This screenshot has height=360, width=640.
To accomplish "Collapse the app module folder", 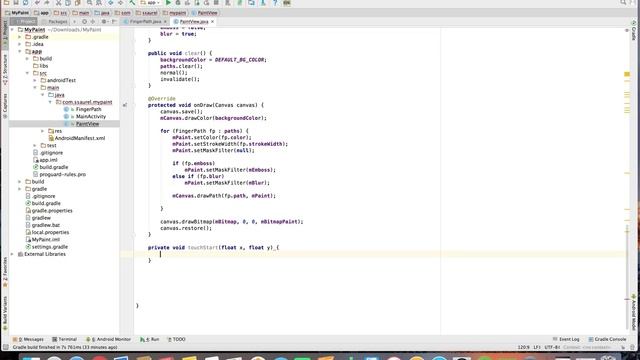I will coord(20,51).
